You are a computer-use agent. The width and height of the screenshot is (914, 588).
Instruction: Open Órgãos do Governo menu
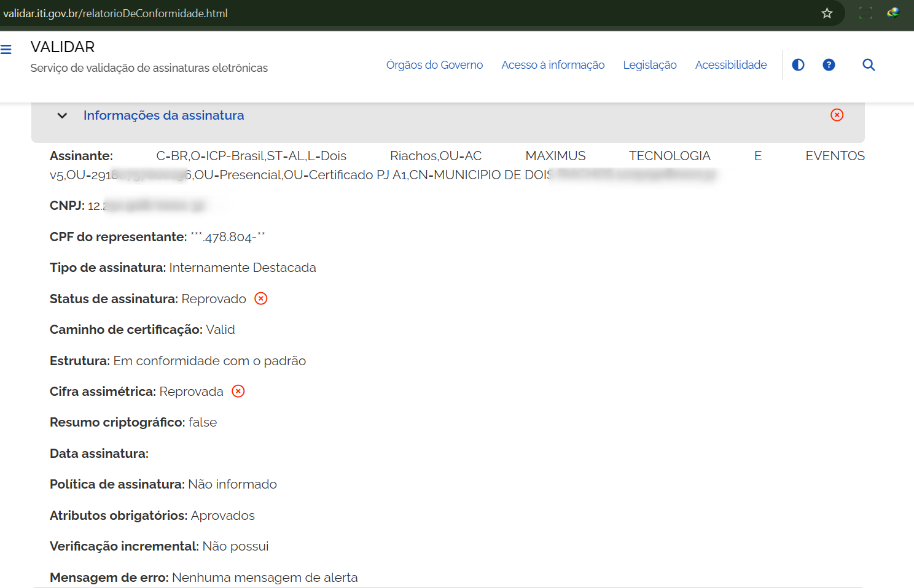pos(434,65)
